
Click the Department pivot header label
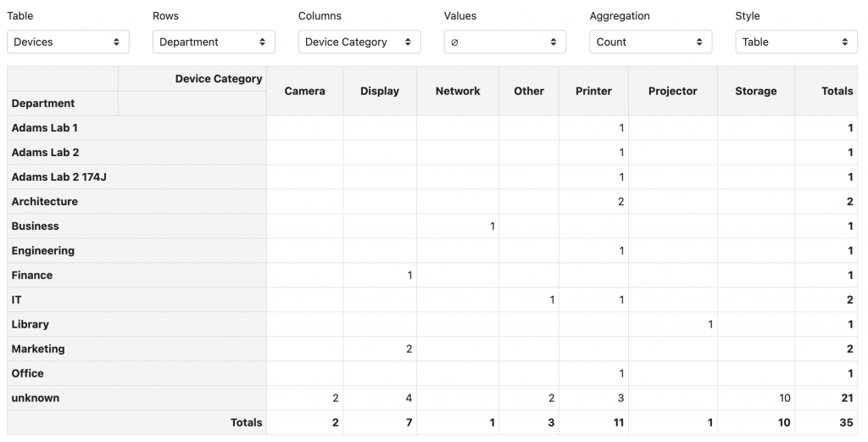click(x=43, y=104)
